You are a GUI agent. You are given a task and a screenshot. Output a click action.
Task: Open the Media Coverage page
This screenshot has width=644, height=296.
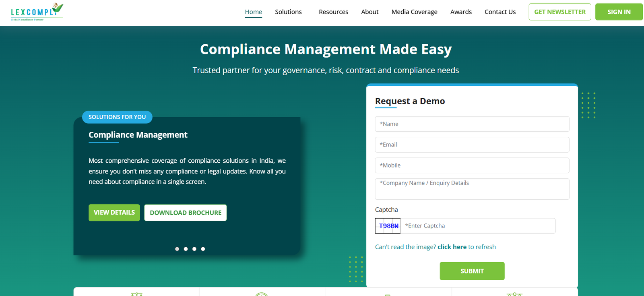click(x=414, y=12)
